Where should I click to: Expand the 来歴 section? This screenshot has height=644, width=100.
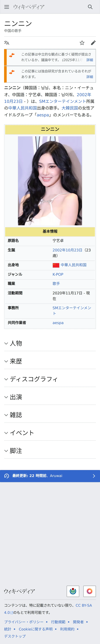tap(16, 361)
